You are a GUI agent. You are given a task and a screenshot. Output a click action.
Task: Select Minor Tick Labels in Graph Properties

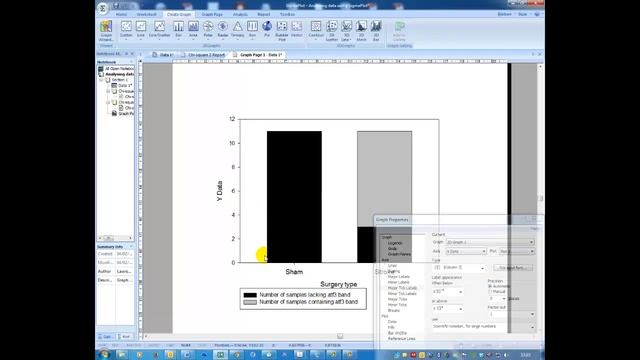pyautogui.click(x=402, y=293)
